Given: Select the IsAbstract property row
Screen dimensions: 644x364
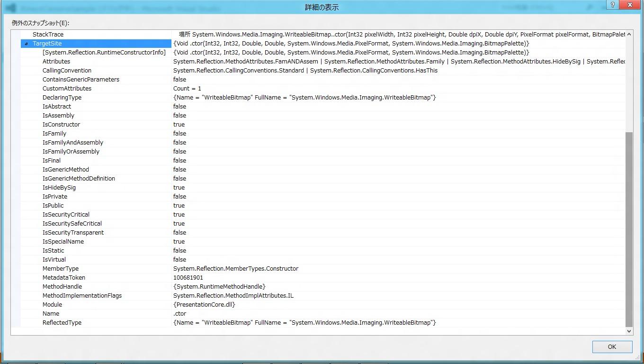Looking at the screenshot, I should point(323,107).
